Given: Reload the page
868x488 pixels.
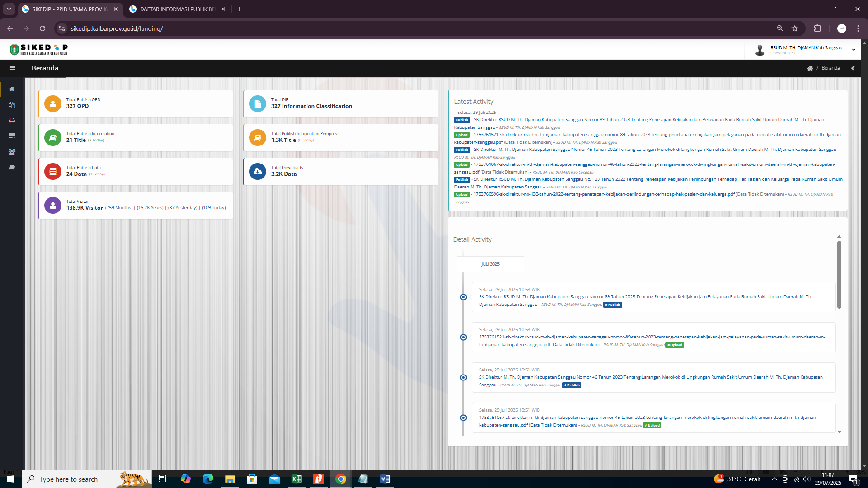Looking at the screenshot, I should pos(42,28).
